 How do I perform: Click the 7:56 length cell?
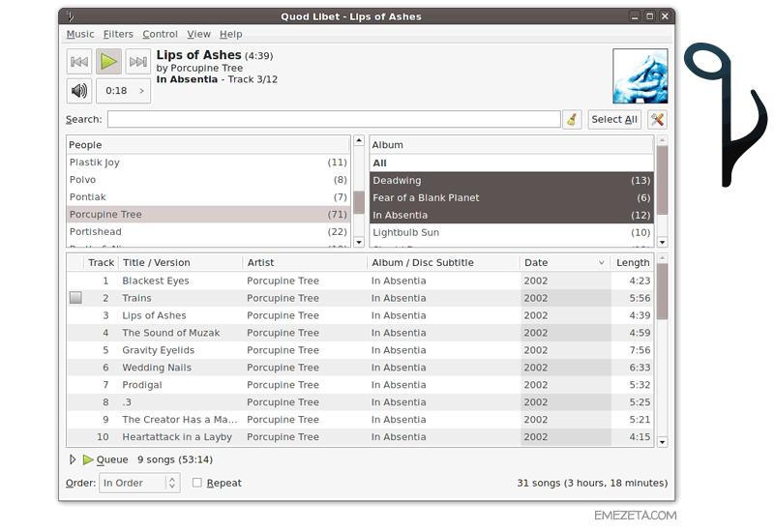click(640, 350)
